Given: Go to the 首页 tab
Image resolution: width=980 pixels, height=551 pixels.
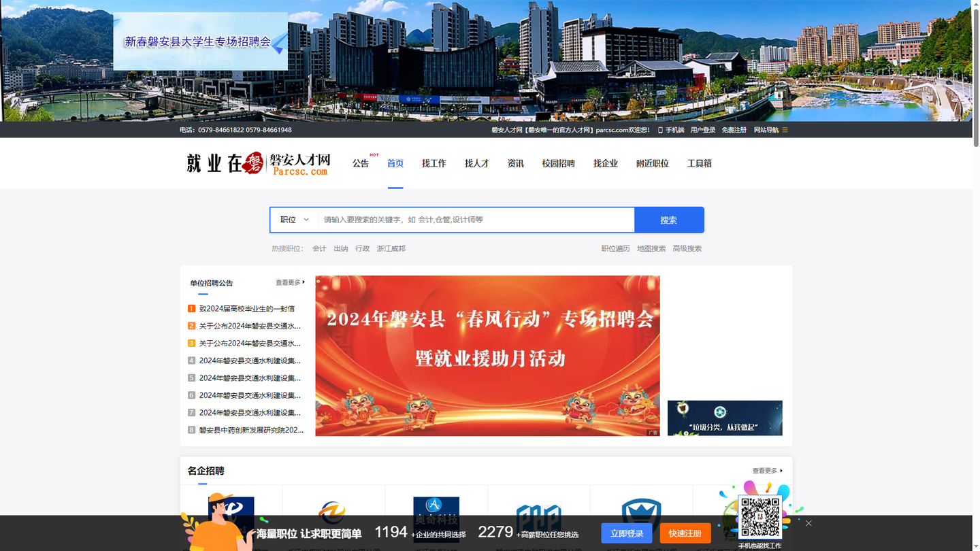Looking at the screenshot, I should (x=395, y=163).
